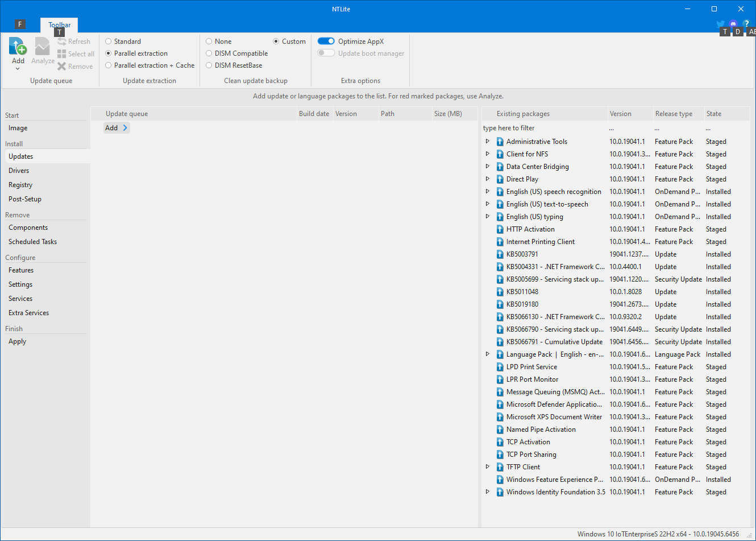756x541 pixels.
Task: Select the KB5005699 - Servicing stack update row
Action: (x=616, y=279)
